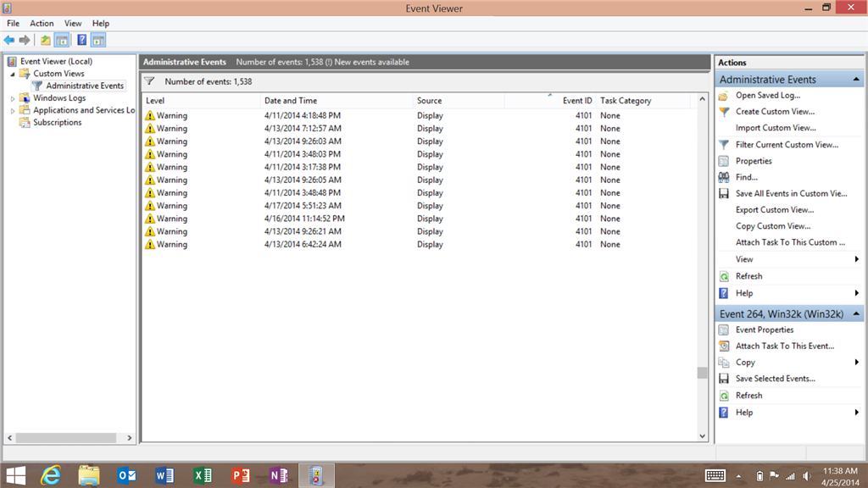Click the blue Help toolbar icon
This screenshot has width=868, height=488.
click(81, 40)
